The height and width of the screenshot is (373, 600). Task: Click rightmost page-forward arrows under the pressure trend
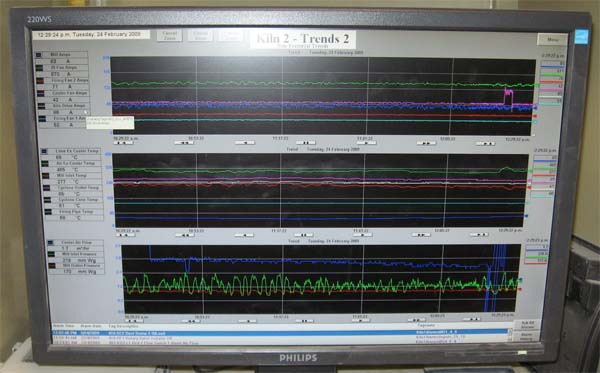(x=472, y=319)
